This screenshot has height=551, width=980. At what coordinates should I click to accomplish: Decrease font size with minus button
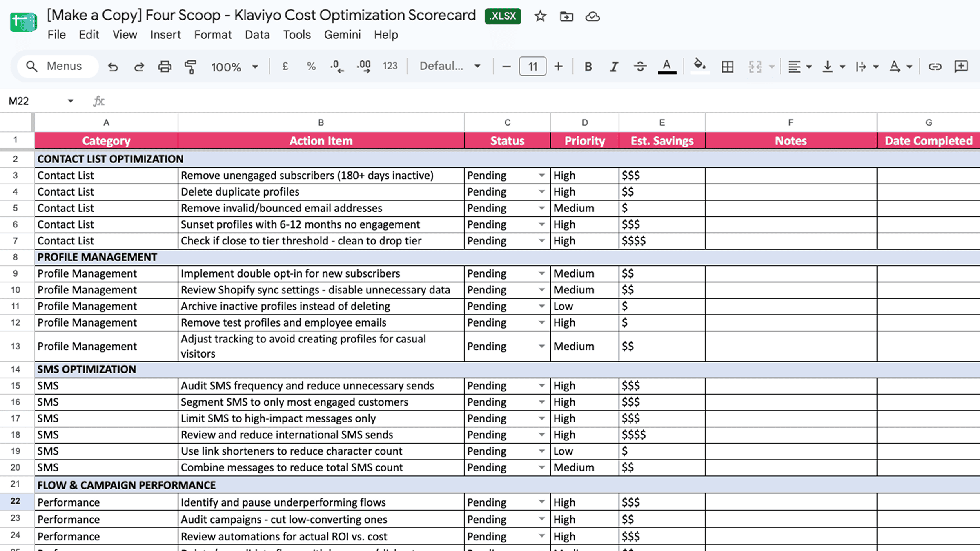pos(506,66)
